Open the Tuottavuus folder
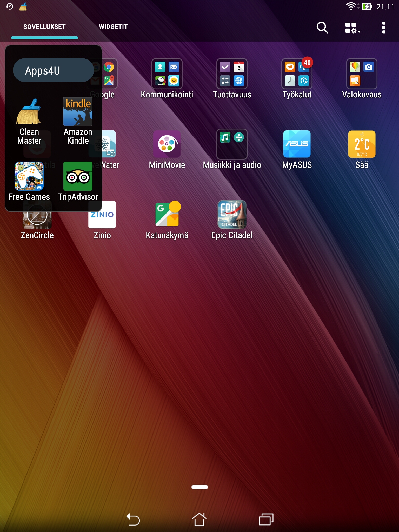This screenshot has height=532, width=399. (x=232, y=79)
